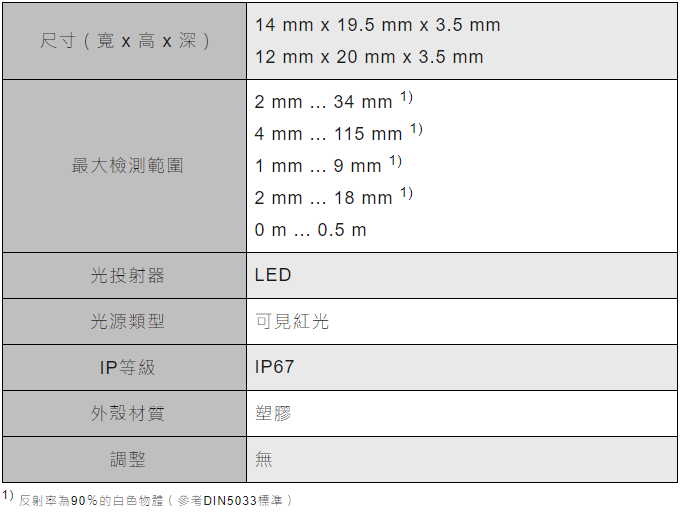Select the 可見紅光 value
681x518 pixels.
[x=292, y=321]
